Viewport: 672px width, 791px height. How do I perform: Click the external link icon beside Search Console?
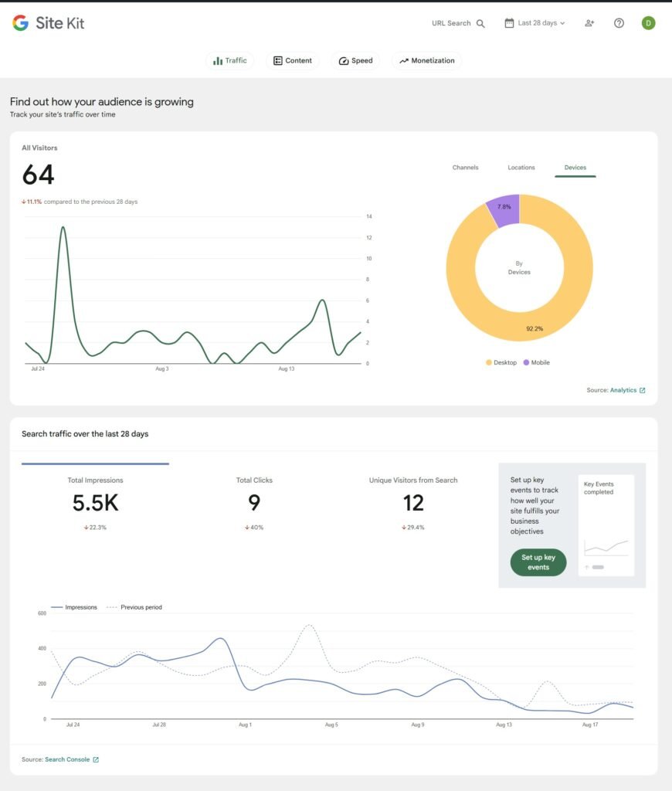coord(95,759)
